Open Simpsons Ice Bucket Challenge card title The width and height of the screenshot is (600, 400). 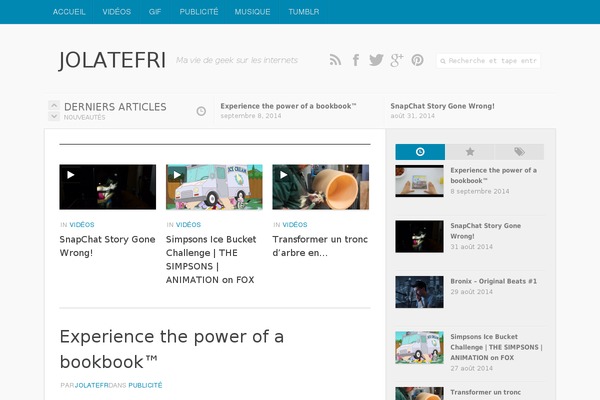coord(211,260)
